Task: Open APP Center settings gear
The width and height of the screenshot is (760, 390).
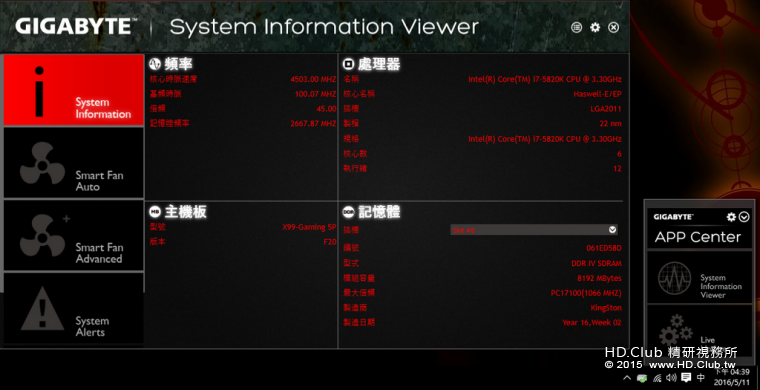Action: pyautogui.click(x=731, y=217)
